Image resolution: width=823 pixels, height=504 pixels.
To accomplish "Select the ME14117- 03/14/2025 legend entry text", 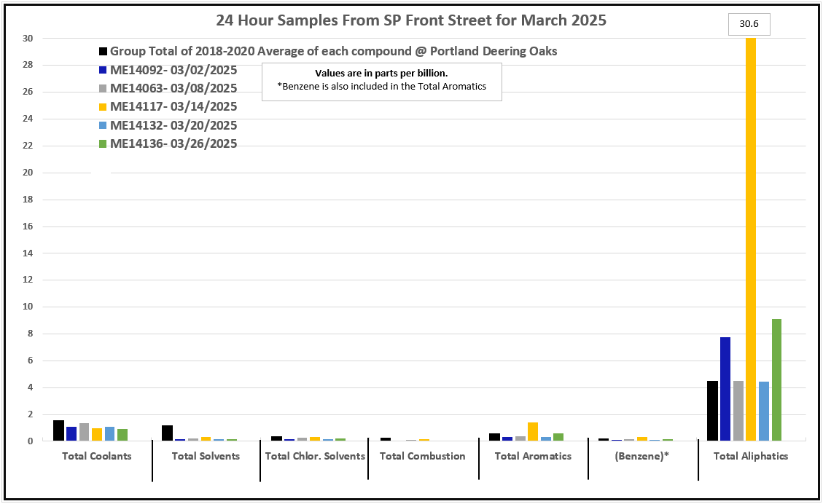I will (x=173, y=107).
